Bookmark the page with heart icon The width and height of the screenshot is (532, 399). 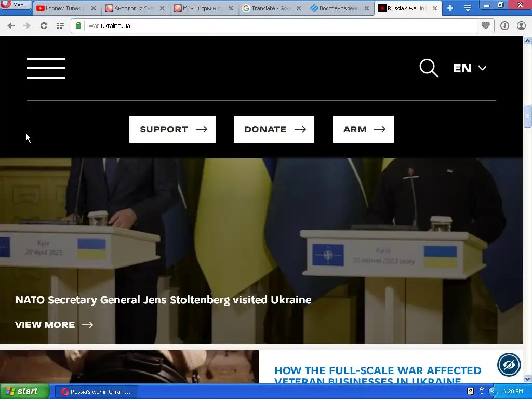486,26
